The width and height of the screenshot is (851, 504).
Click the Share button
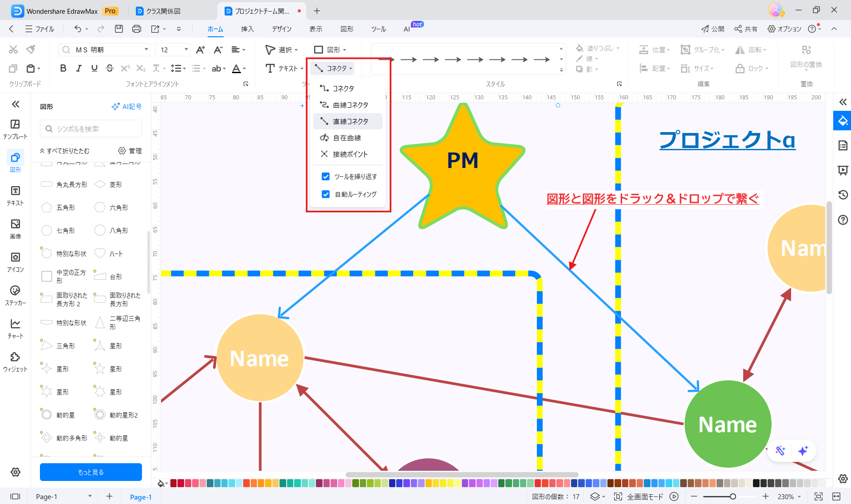coord(745,29)
